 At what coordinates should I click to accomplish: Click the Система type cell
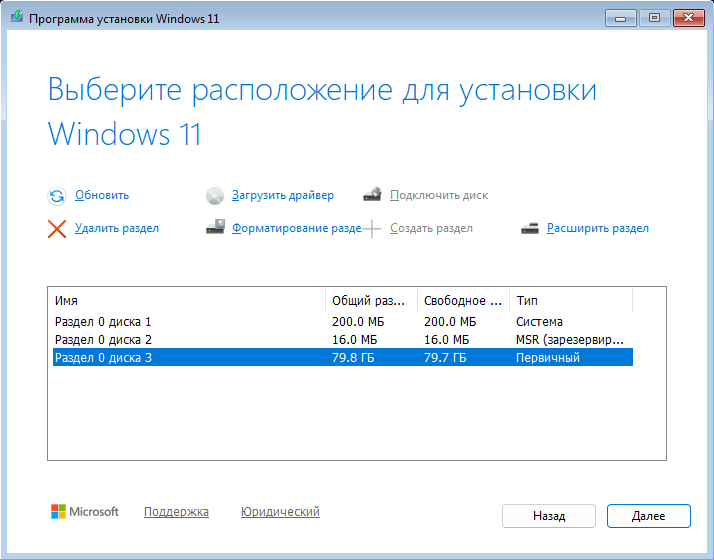coord(539,322)
